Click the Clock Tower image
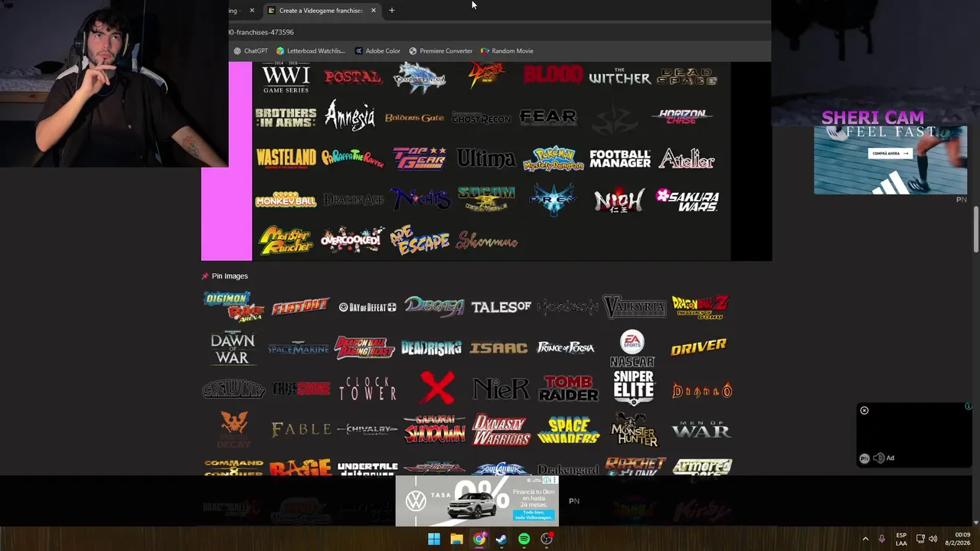 point(367,389)
